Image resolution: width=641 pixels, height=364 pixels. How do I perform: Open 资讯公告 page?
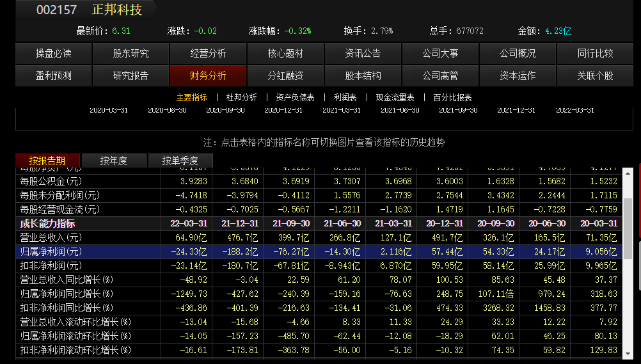pos(363,54)
